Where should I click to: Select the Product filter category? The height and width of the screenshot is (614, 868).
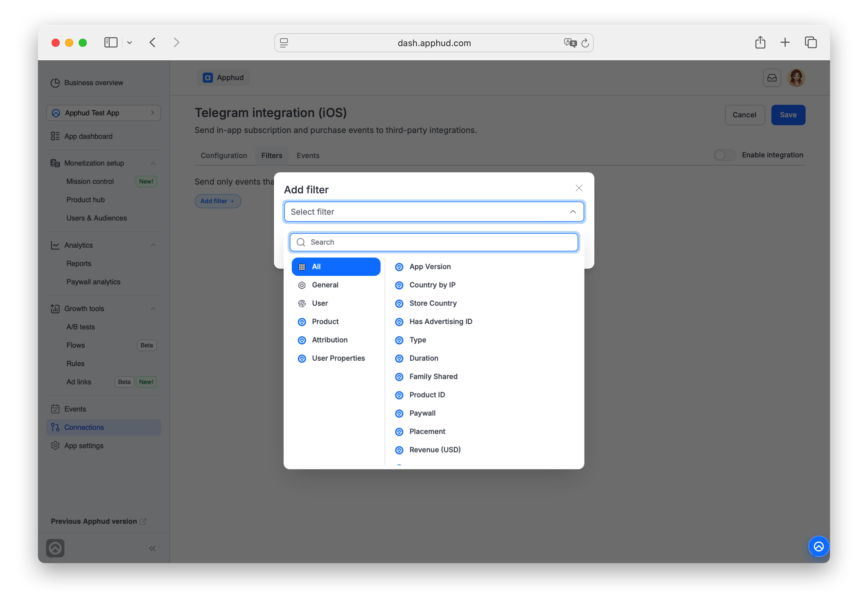point(336,322)
